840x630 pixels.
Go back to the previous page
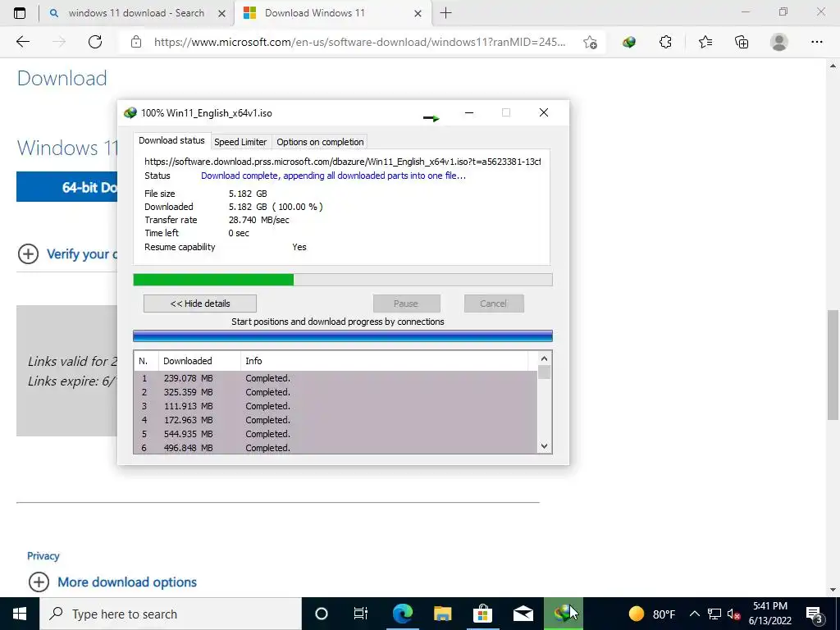coord(23,42)
